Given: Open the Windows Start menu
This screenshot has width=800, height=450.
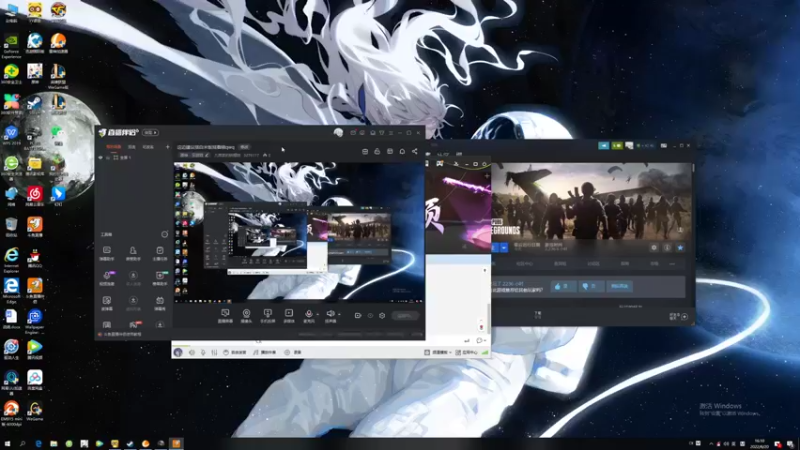Looking at the screenshot, I should [x=7, y=444].
